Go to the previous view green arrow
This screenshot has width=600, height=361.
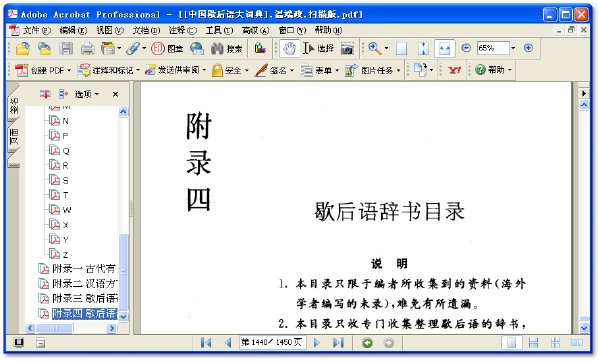367,343
